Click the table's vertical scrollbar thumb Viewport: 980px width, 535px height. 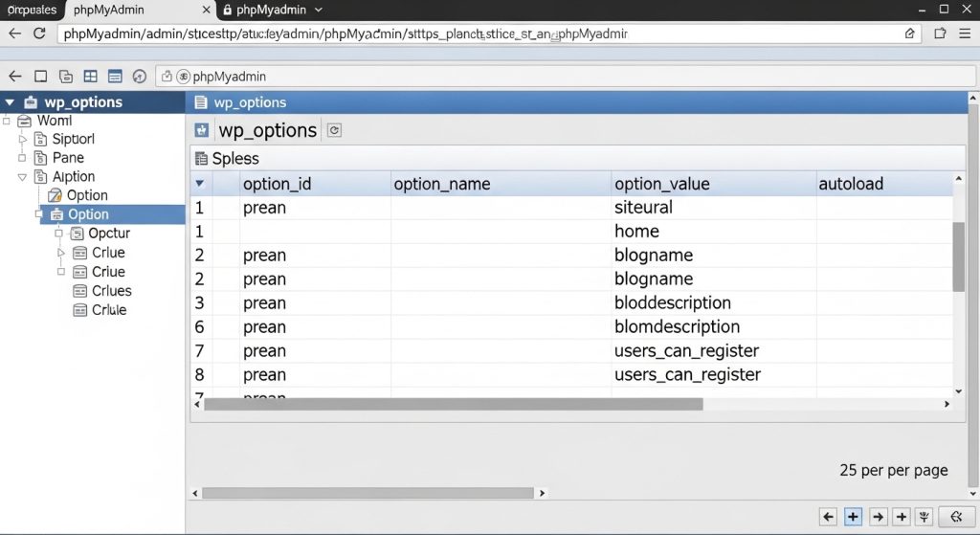[x=958, y=256]
